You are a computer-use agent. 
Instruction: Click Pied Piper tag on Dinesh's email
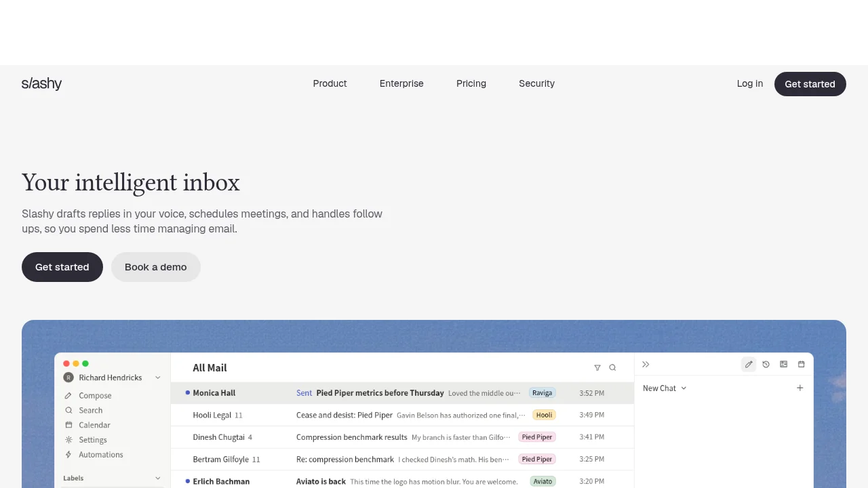537,437
